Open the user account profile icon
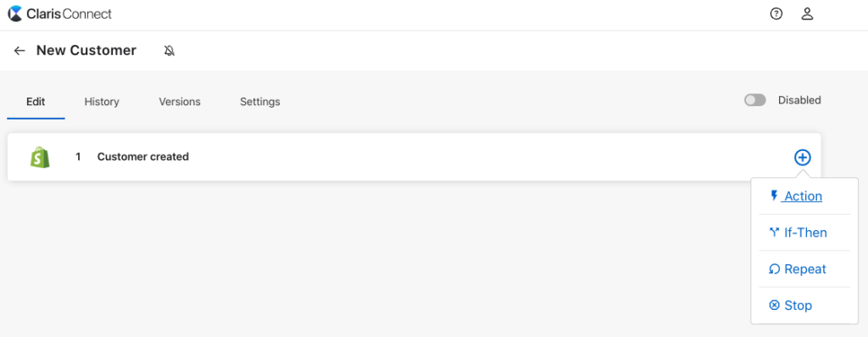Viewport: 868px width, 337px height. click(x=807, y=14)
